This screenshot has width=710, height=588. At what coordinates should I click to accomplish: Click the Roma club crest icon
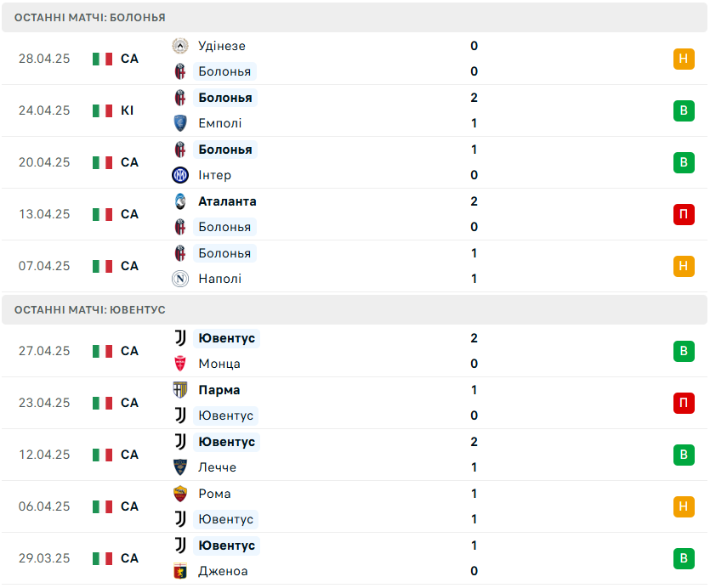click(180, 494)
